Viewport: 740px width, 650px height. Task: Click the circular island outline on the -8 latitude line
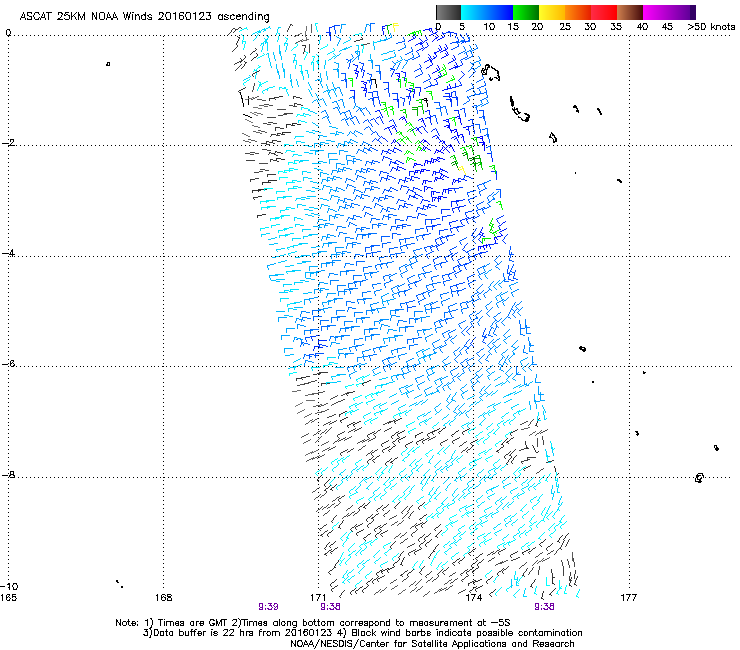coord(699,478)
